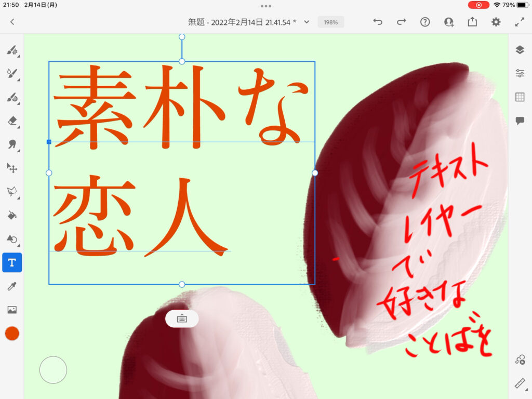The image size is (532, 399).
Task: Select the Paint Bucket fill tool
Action: [12, 215]
